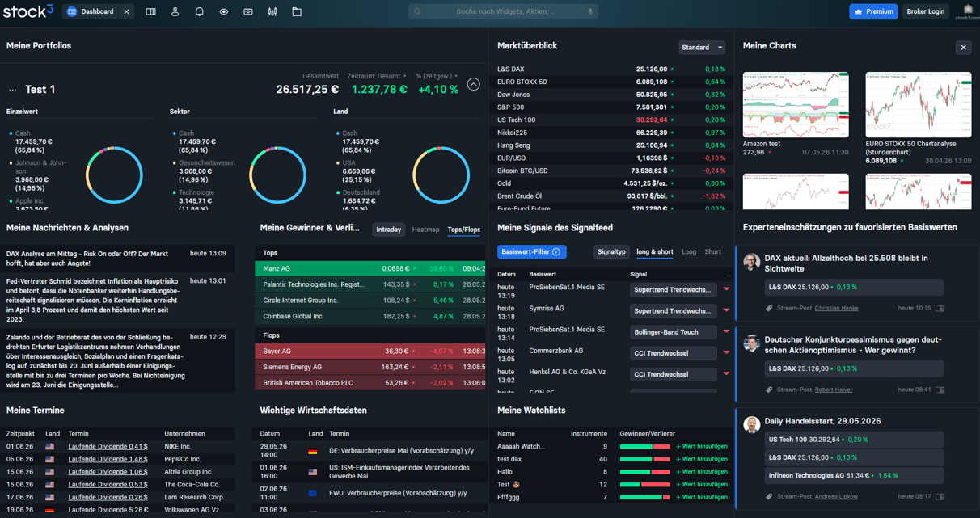This screenshot has height=518, width=980.
Task: Click the Sektor donut chart
Action: [277, 175]
